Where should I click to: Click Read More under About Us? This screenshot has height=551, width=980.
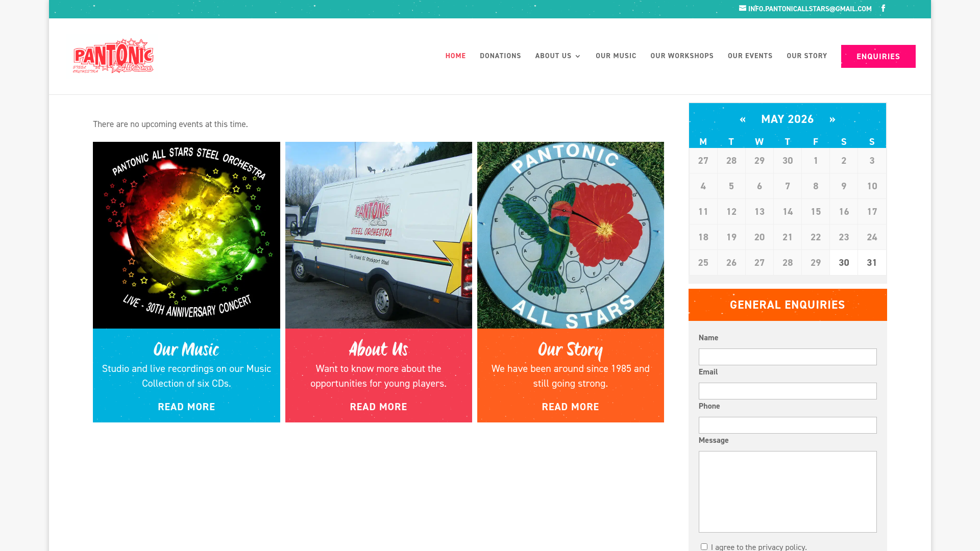[x=378, y=407]
